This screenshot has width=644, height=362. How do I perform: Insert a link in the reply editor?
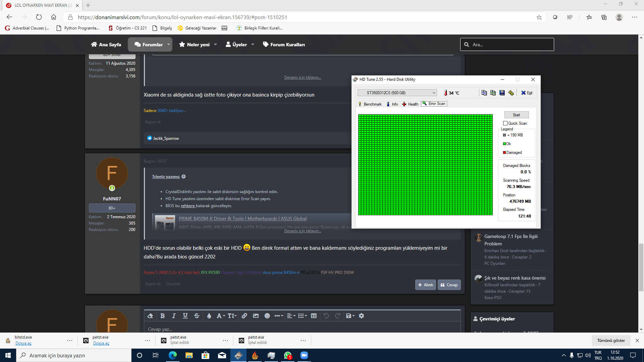click(244, 316)
